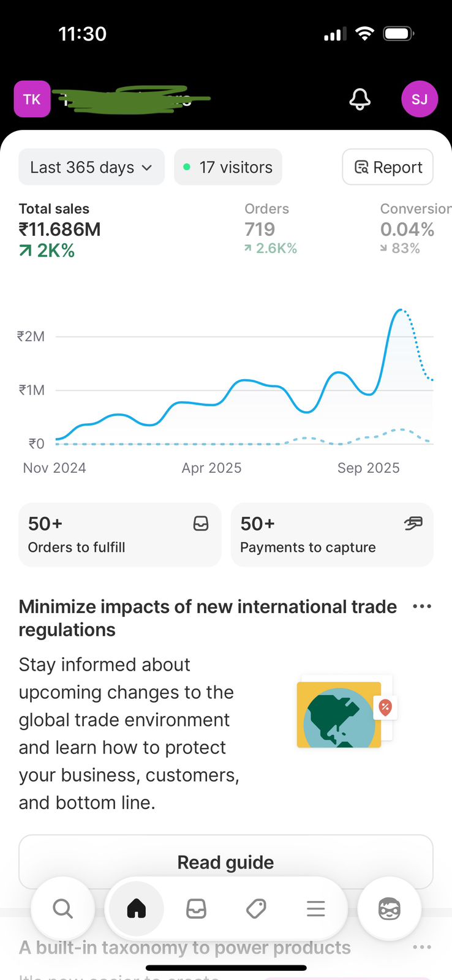Select the Total sales metric
The width and height of the screenshot is (452, 980).
[59, 230]
